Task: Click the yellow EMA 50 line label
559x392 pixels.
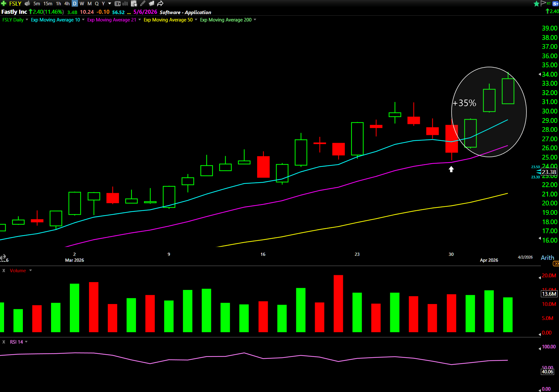Action: (168, 20)
